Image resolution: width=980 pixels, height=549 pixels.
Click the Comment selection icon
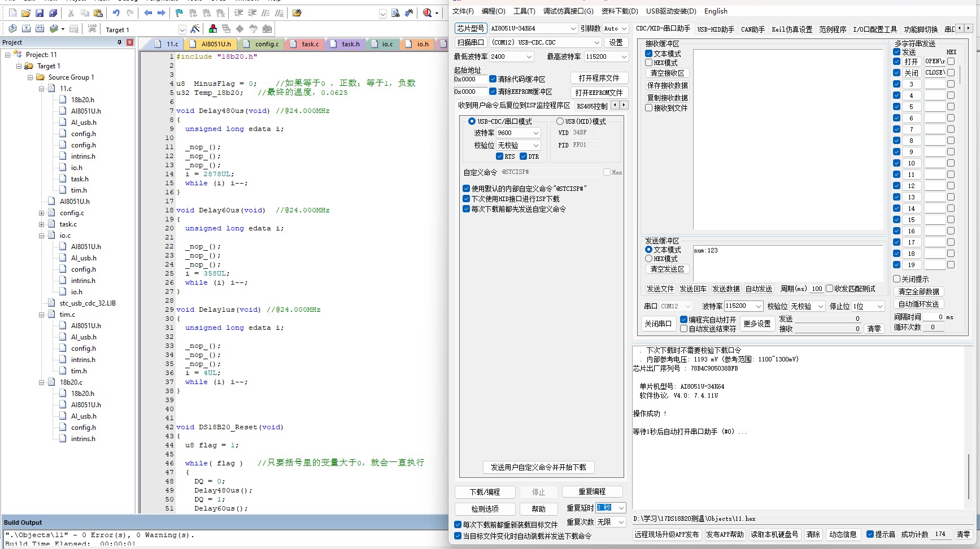(x=265, y=13)
